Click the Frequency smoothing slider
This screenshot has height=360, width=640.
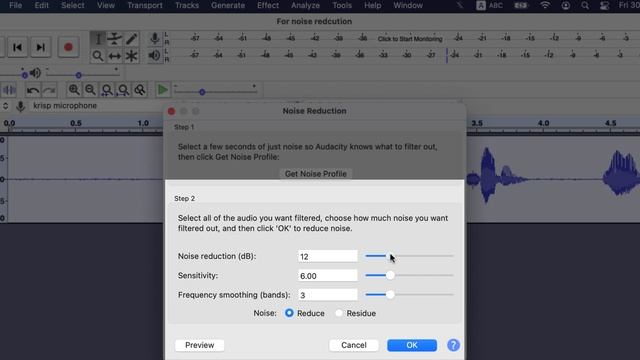pos(409,294)
